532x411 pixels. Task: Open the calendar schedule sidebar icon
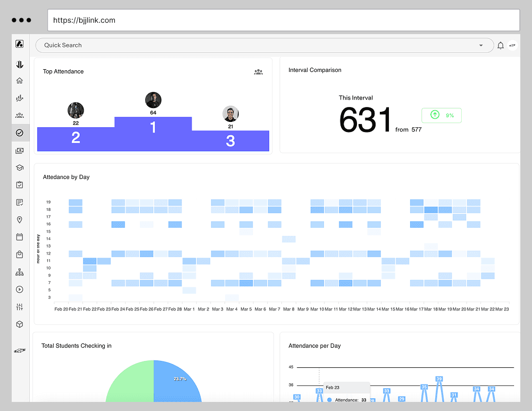point(20,237)
